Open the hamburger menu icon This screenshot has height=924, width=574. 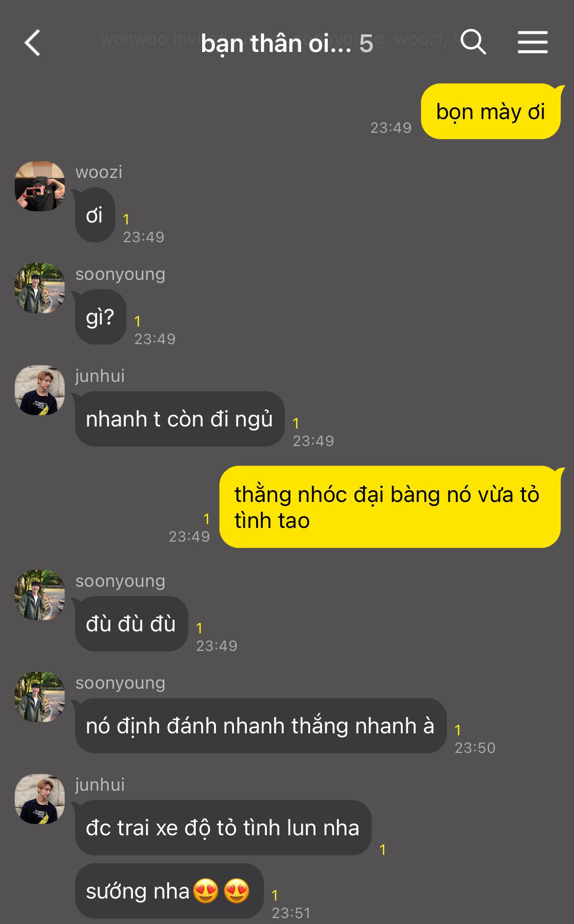point(532,42)
